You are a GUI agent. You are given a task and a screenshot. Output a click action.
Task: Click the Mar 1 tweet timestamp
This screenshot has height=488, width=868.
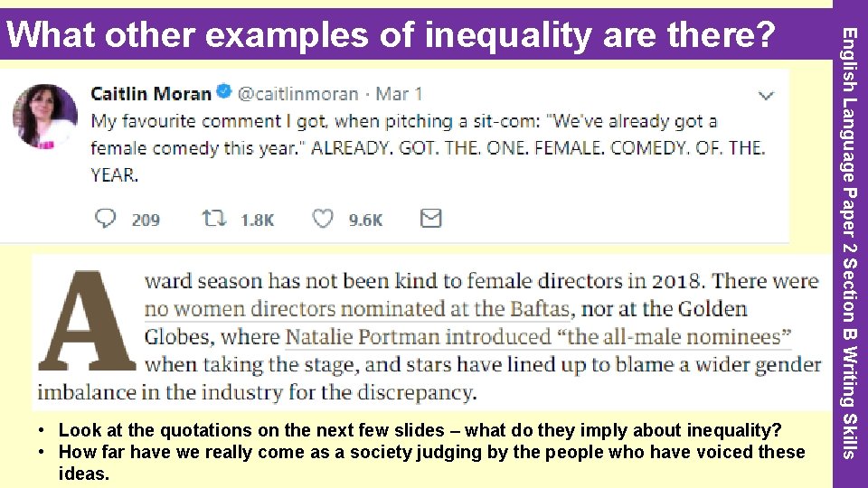400,93
